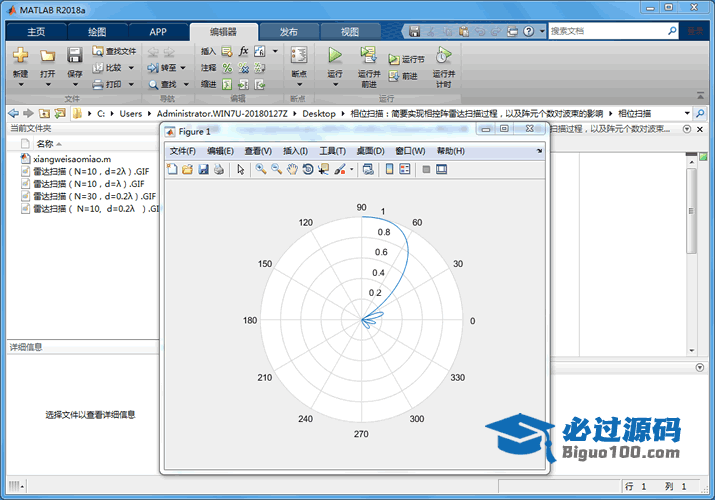
Task: Activate the Zoom In tool in Figure 1
Action: (x=261, y=170)
